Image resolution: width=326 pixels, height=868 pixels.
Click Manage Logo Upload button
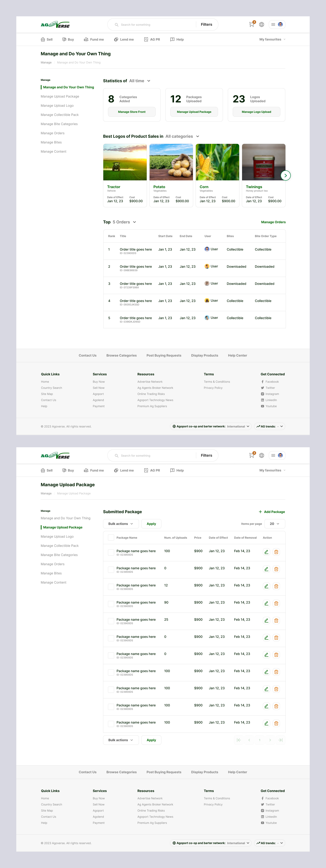(x=256, y=112)
